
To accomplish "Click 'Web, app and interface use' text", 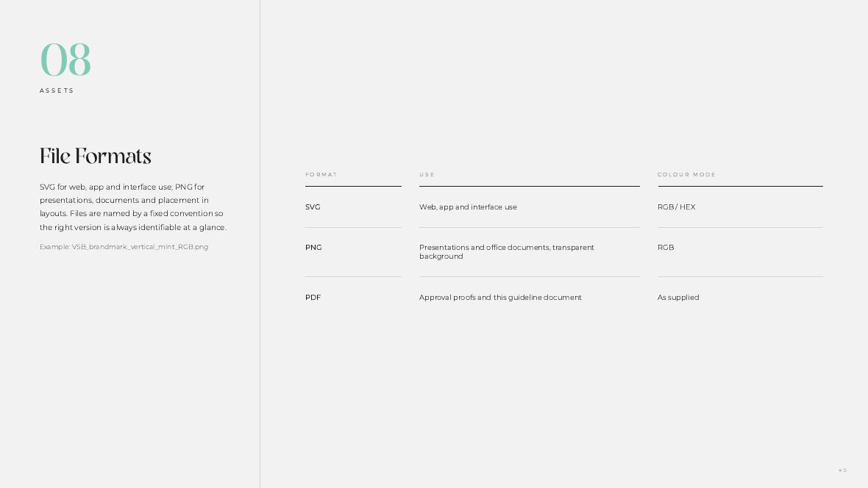I will point(468,207).
